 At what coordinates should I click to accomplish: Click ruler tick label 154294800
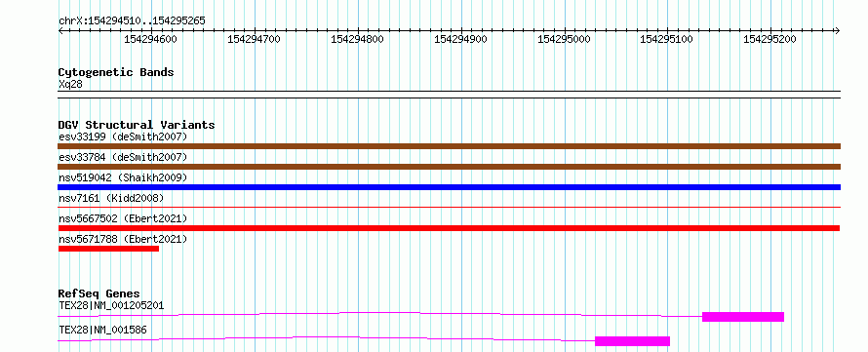click(x=357, y=39)
